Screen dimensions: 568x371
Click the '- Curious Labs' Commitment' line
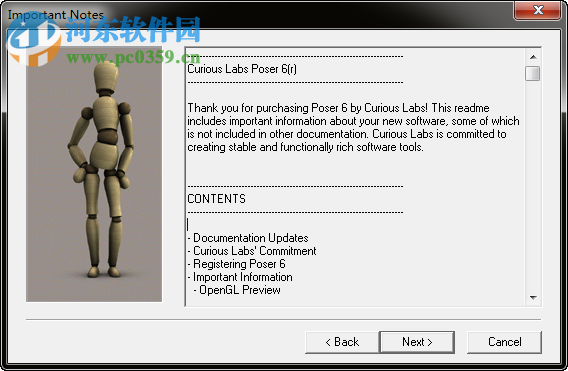pos(252,251)
